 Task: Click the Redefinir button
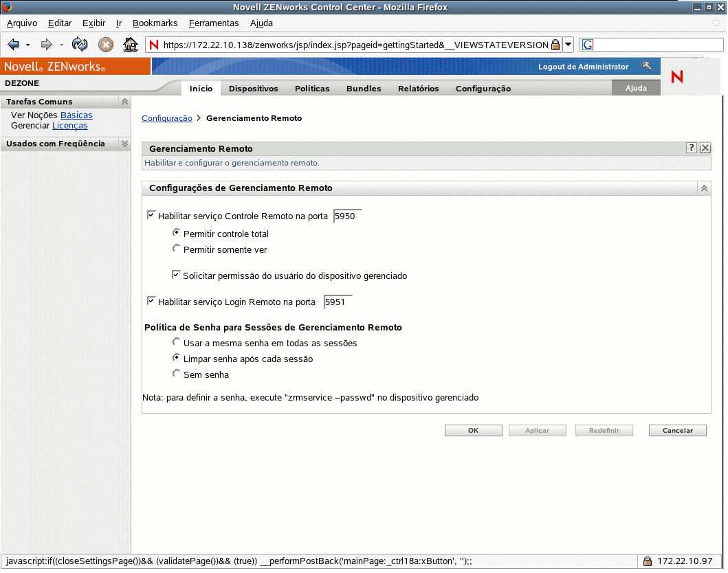604,431
